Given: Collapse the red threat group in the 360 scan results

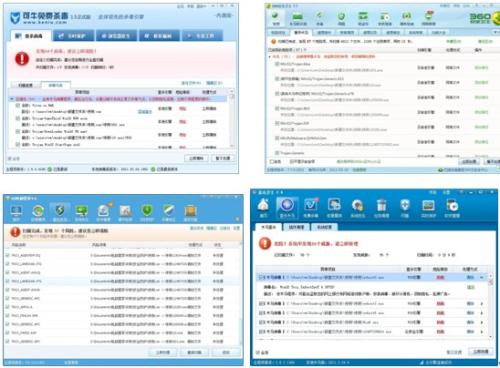Looking at the screenshot, I should pos(269,57).
